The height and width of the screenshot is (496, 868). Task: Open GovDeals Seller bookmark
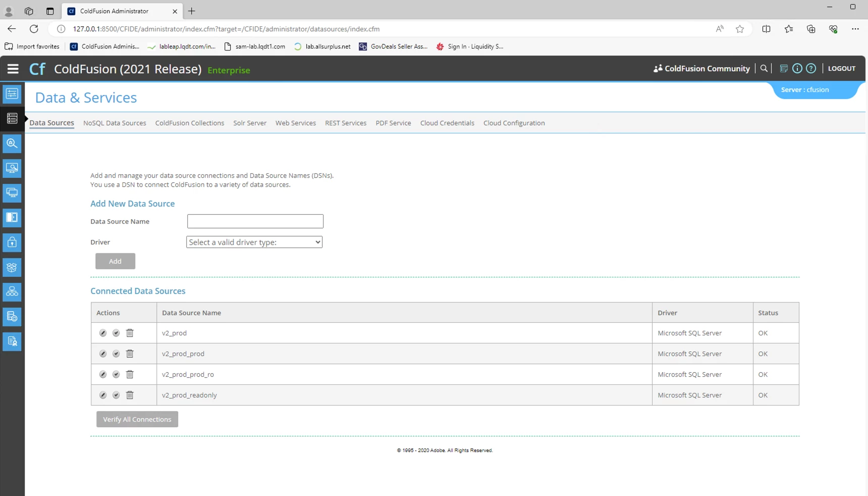(393, 46)
